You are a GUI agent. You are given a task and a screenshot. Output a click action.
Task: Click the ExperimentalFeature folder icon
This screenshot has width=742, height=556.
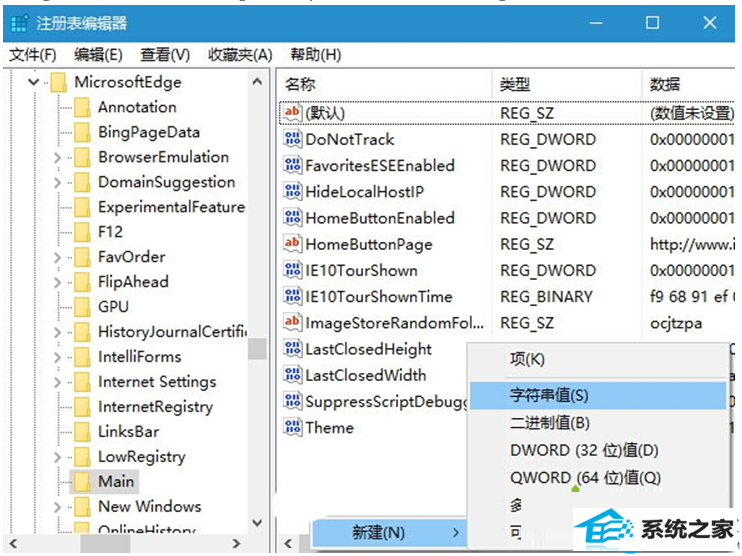coord(82,207)
